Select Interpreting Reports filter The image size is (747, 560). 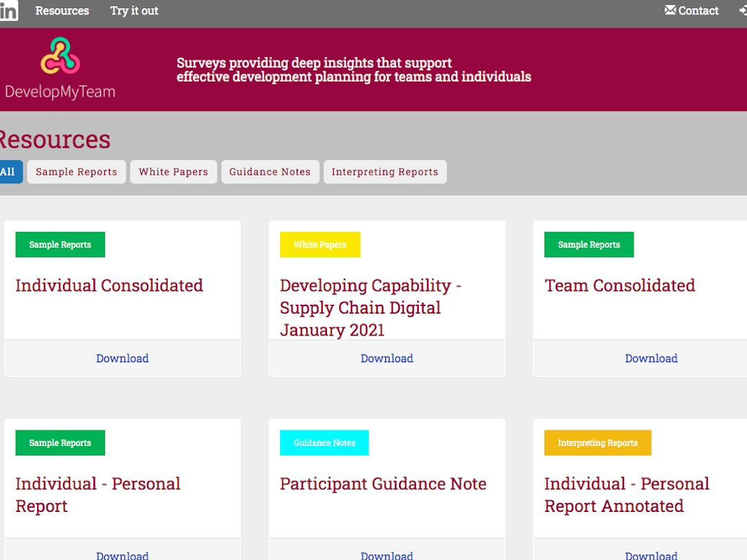click(384, 172)
